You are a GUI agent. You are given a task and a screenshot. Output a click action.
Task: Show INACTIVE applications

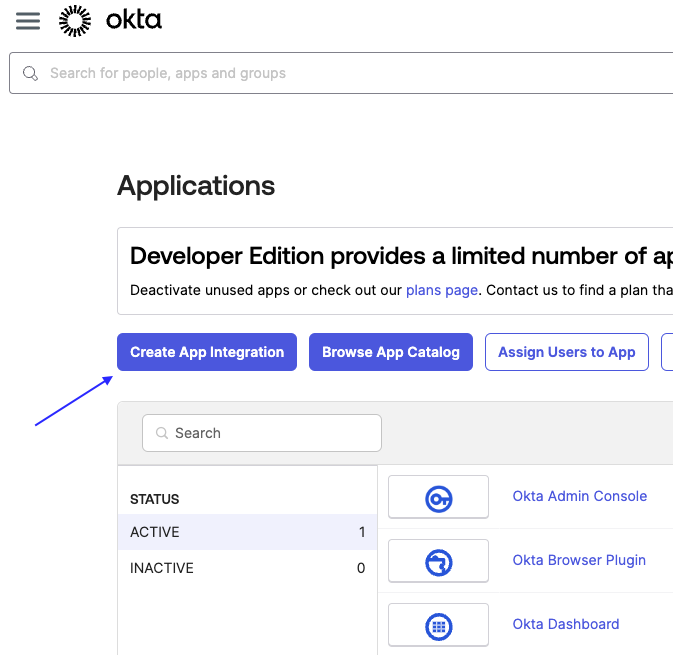(x=247, y=568)
